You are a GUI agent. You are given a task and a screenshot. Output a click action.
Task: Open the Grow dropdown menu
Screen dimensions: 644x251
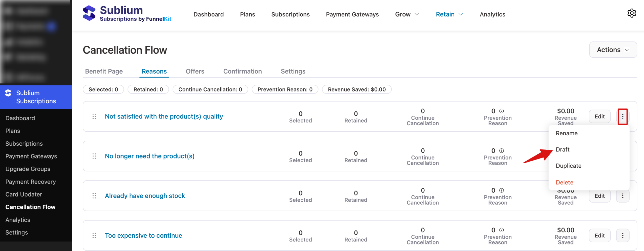tap(407, 14)
